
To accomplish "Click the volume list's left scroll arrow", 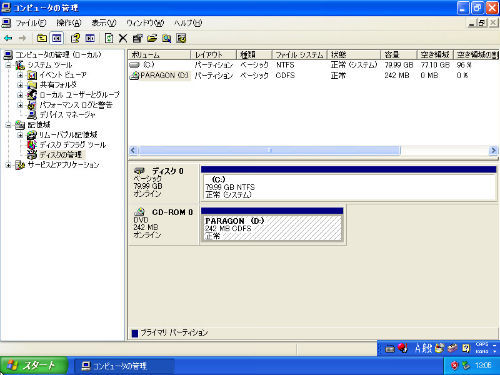I will tap(133, 150).
